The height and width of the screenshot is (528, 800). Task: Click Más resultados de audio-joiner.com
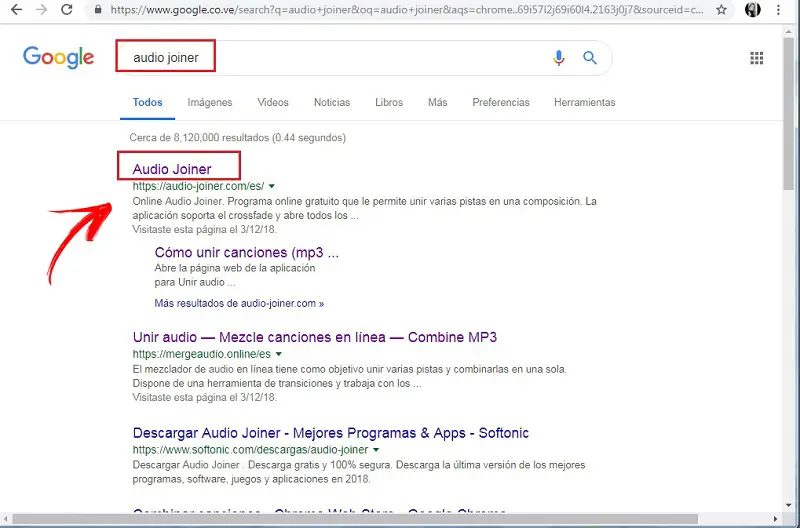pos(239,303)
